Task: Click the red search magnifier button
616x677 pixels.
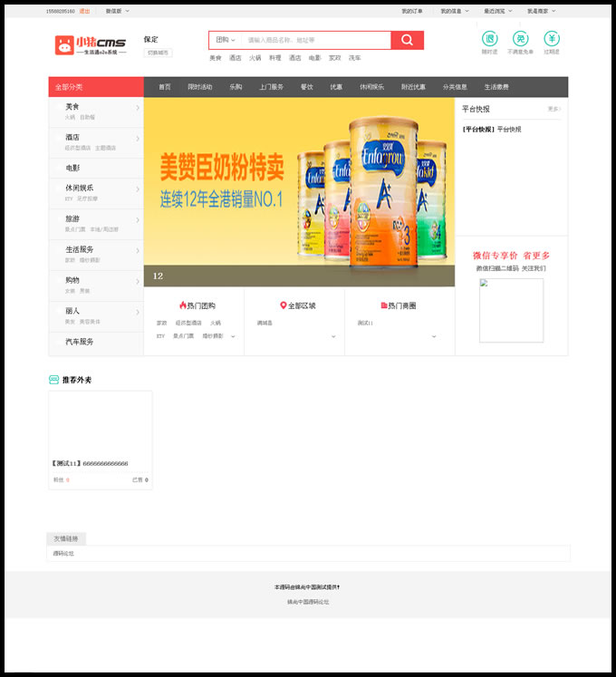Action: pos(407,40)
